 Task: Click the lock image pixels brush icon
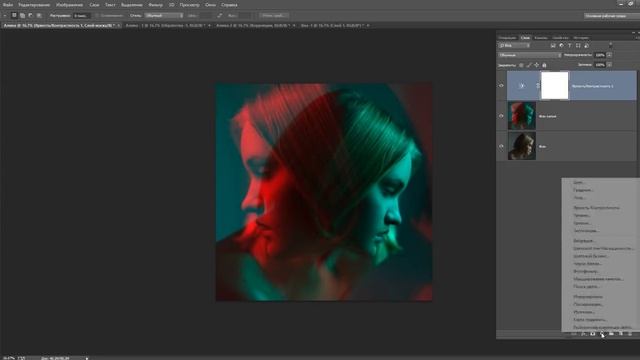(529, 65)
